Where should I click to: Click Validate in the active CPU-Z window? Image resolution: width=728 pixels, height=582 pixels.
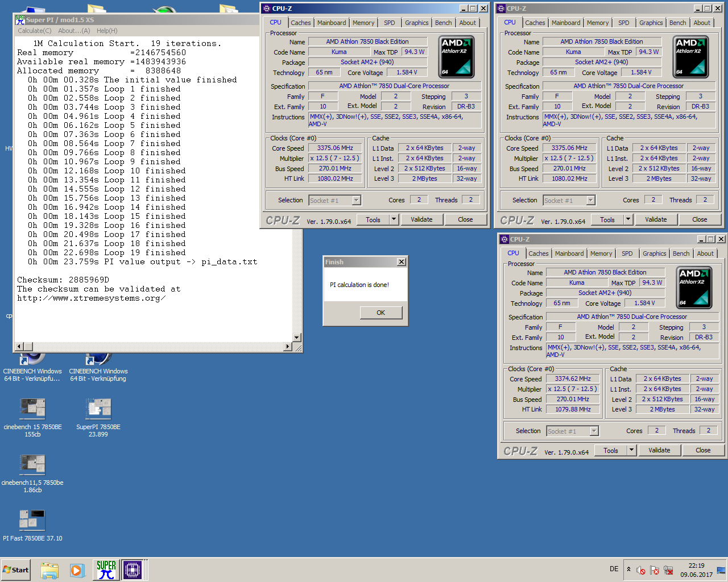[421, 219]
